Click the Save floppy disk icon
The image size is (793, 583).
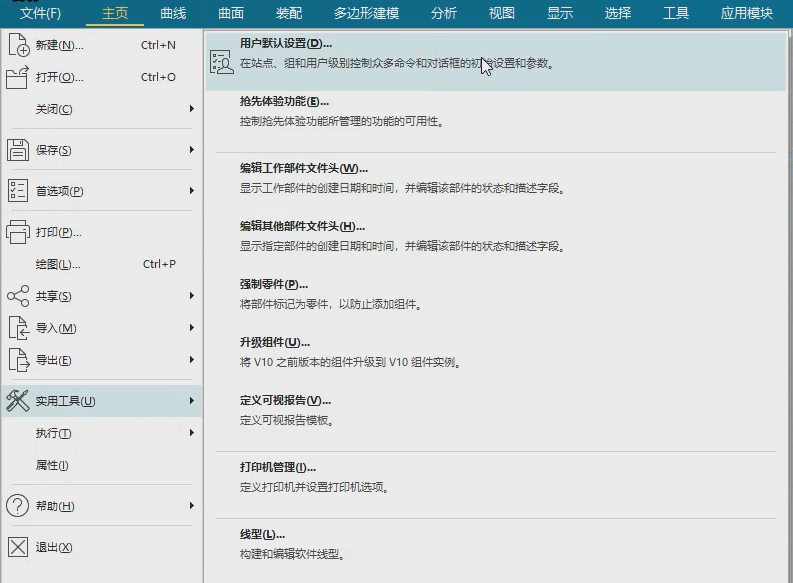pyautogui.click(x=18, y=150)
